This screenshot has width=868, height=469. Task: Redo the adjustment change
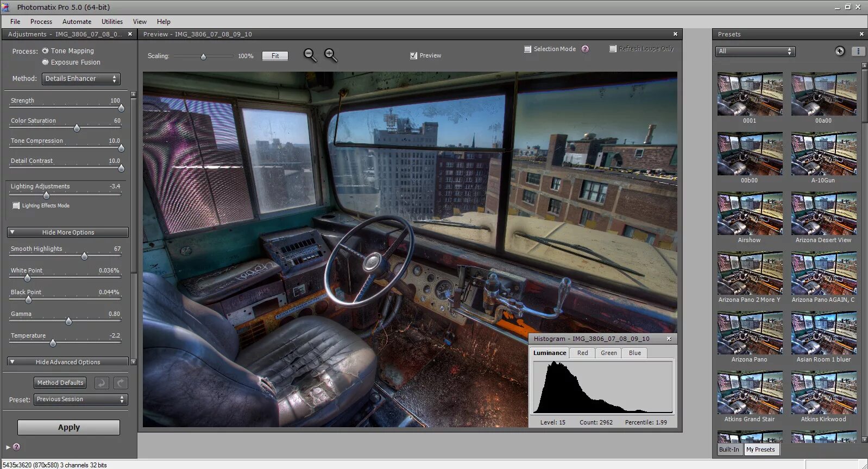[121, 383]
